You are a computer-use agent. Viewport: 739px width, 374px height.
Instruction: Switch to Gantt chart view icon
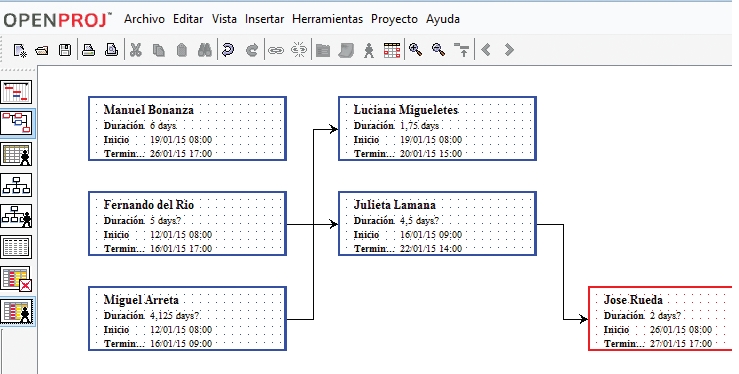pyautogui.click(x=16, y=92)
